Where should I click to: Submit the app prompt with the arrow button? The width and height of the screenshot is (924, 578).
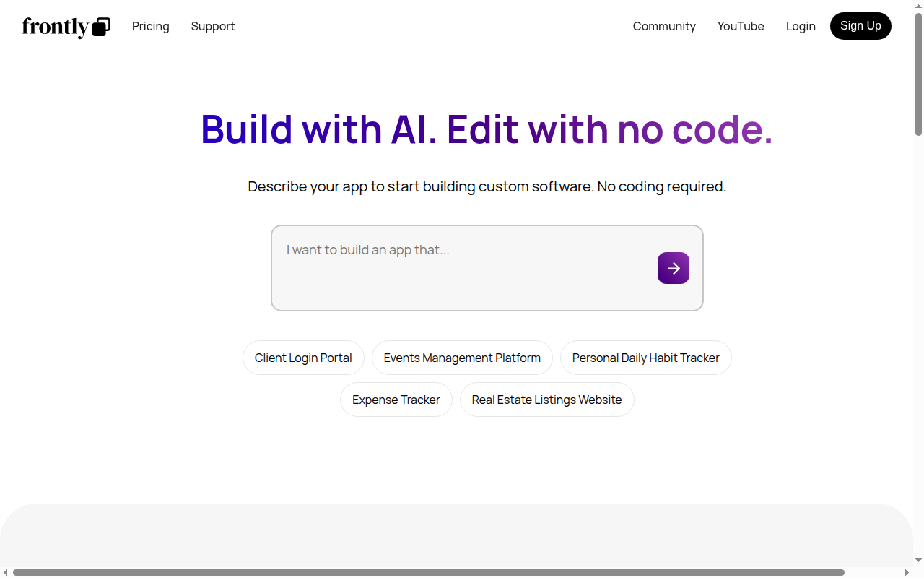674,268
